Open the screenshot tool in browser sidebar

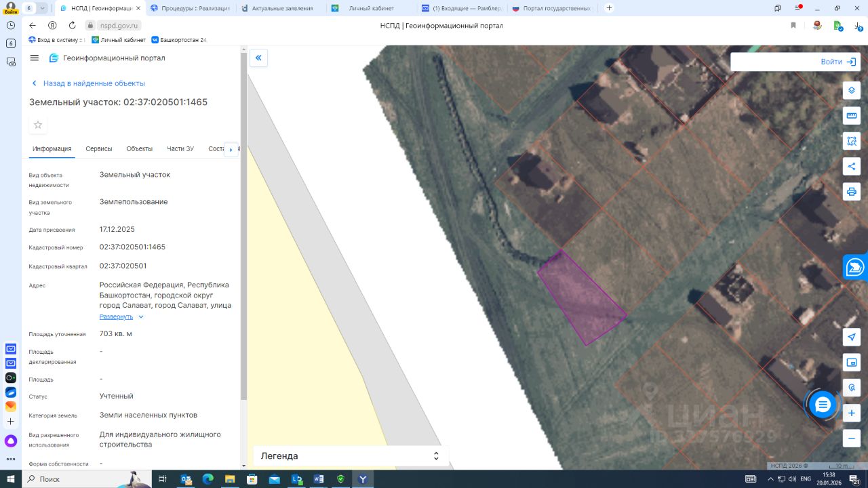10,62
